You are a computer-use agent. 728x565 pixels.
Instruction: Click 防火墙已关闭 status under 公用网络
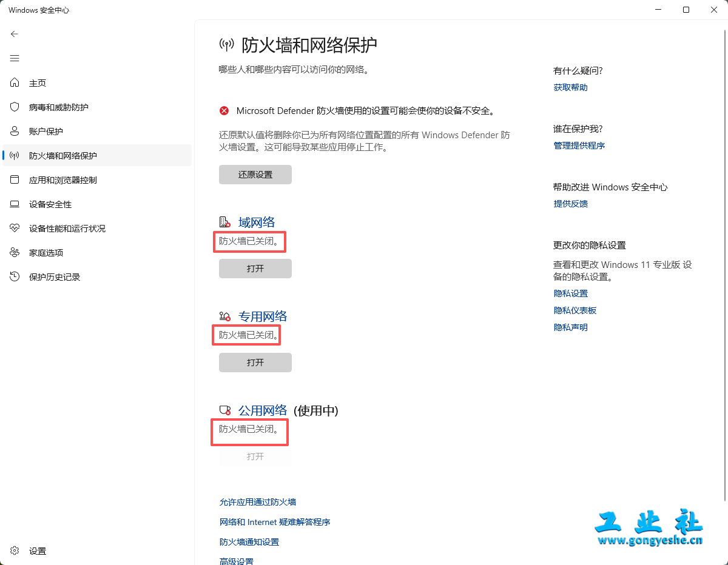point(249,429)
